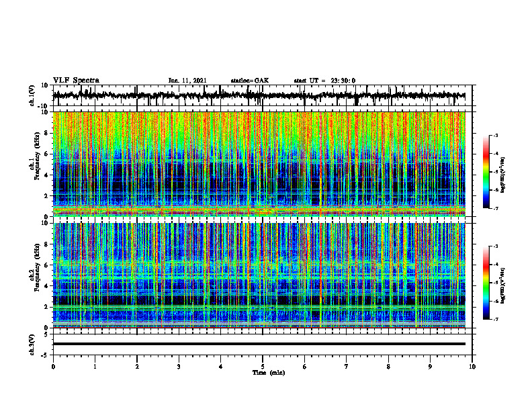Click the "-3" tick on upper color bar
Image resolution: width=532 pixels, height=411 pixels.
[495, 135]
